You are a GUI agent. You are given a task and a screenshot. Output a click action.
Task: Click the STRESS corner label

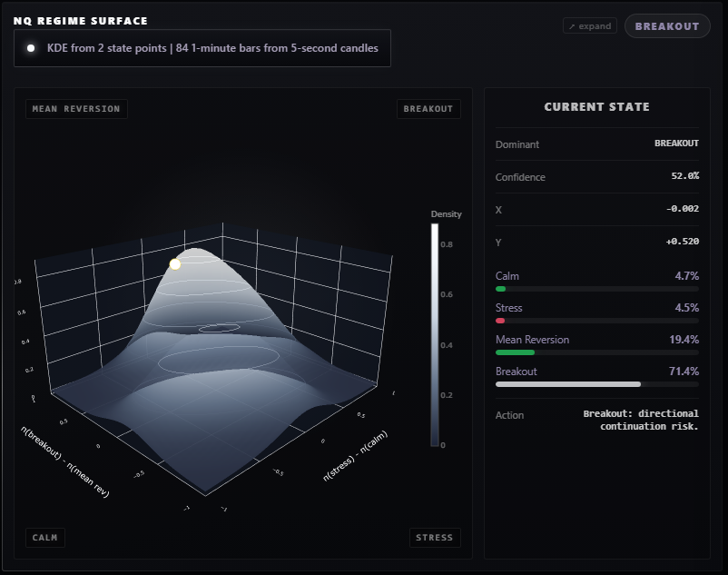tap(435, 538)
